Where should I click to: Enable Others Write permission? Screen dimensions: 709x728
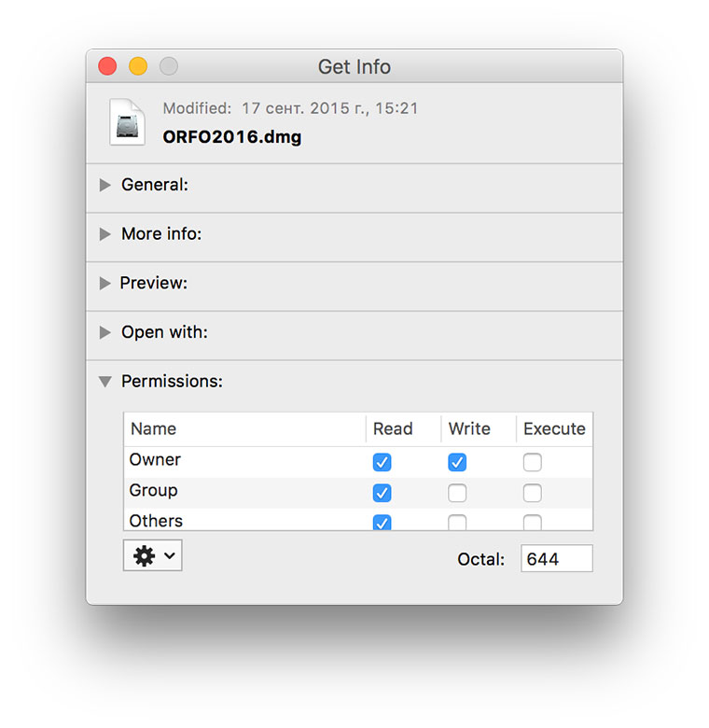(457, 523)
